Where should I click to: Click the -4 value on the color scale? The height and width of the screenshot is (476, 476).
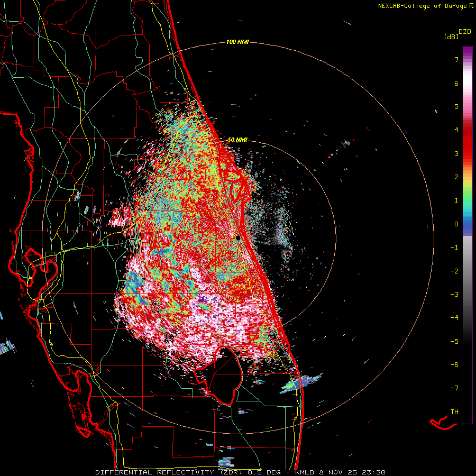point(454,317)
